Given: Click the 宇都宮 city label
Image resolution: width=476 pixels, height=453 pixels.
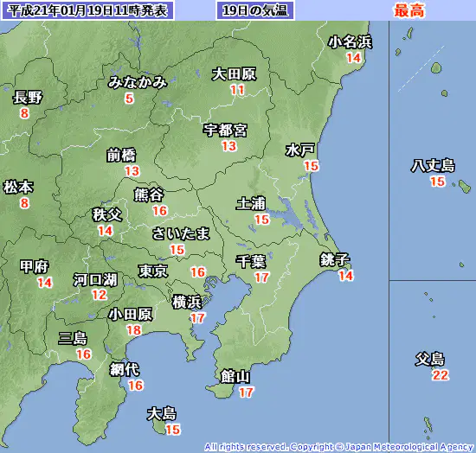Looking at the screenshot, I should click(x=225, y=131).
